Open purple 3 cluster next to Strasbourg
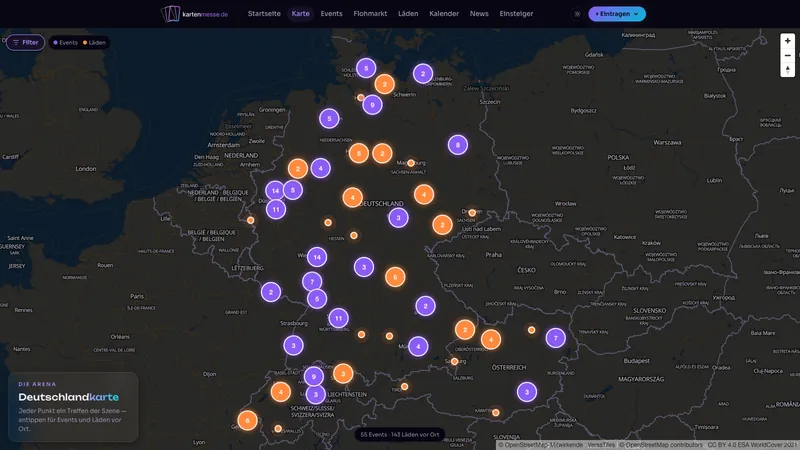Image resolution: width=800 pixels, height=450 pixels. [293, 345]
